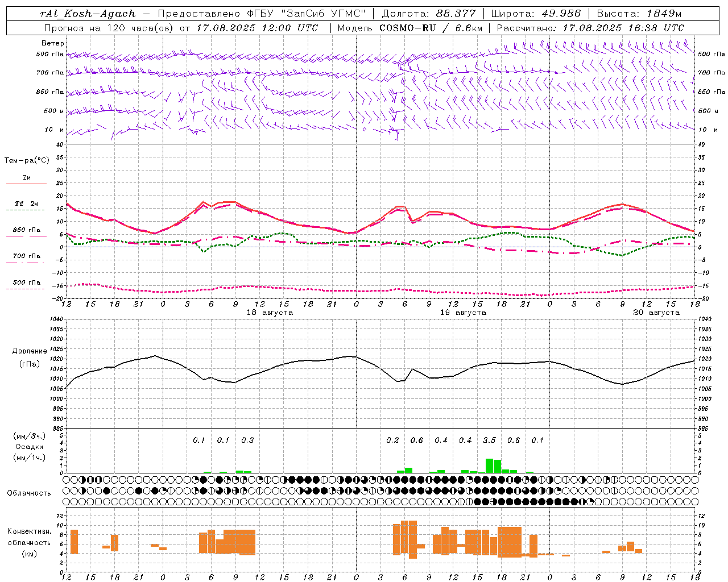Click the Конвективн. облачность (км) label
Image resolution: width=728 pixels, height=582 pixels.
pos(29,542)
